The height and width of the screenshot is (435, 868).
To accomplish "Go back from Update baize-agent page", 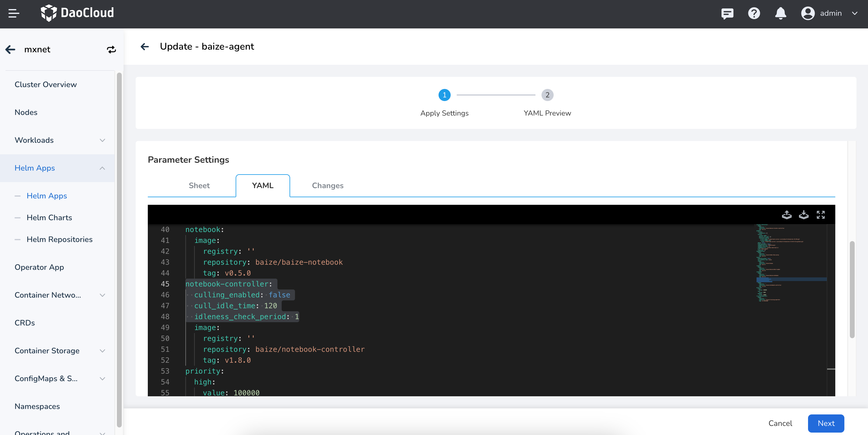I will click(x=145, y=47).
